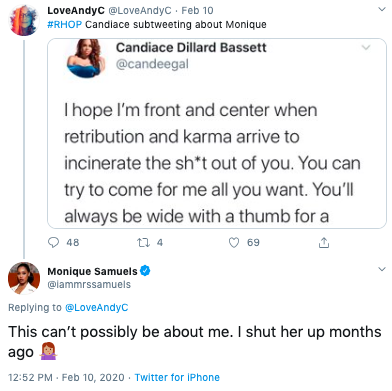
Task: Open @LoveAndyC mention in Replying to
Action: pyautogui.click(x=97, y=307)
